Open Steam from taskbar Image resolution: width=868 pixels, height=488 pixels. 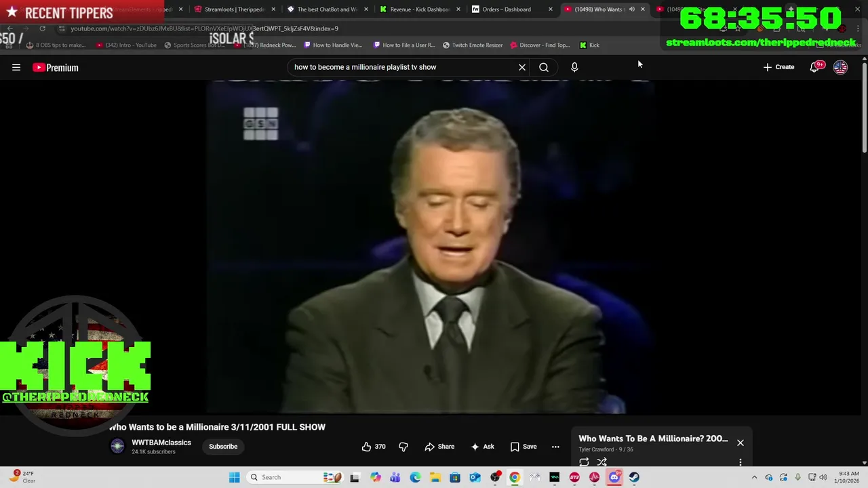(x=634, y=477)
